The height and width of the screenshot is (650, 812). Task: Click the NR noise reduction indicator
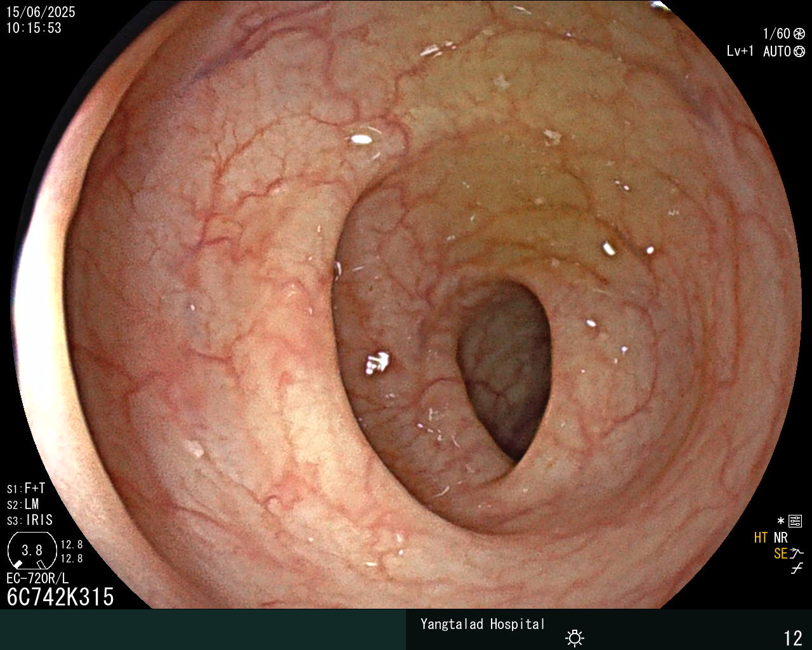[x=781, y=538]
